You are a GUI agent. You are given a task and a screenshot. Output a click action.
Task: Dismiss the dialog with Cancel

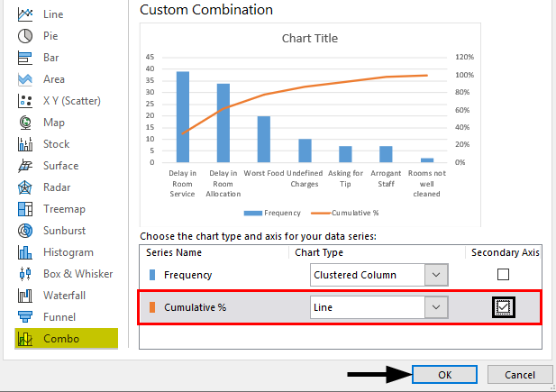[x=520, y=375]
